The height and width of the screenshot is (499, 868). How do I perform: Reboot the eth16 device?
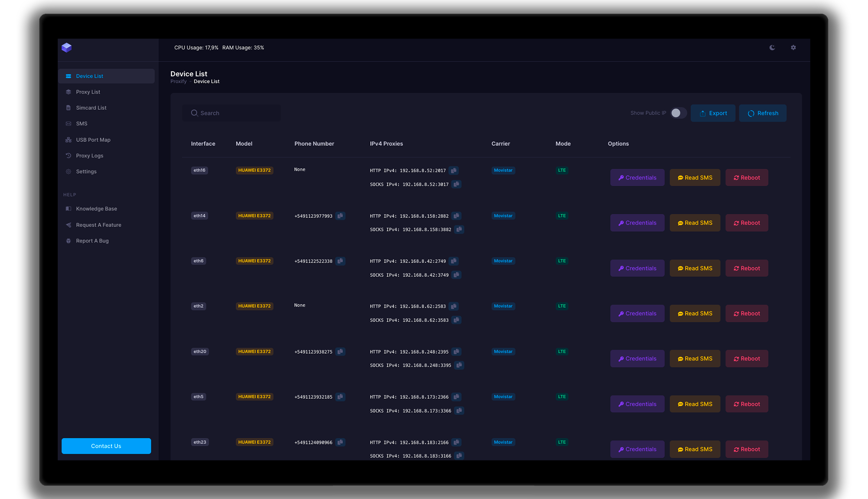click(746, 177)
